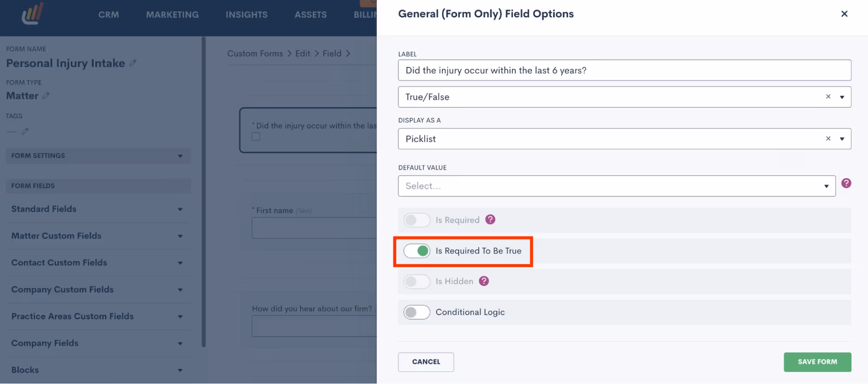Disable the Is Required To Be True toggle
The image size is (868, 384).
tap(417, 251)
